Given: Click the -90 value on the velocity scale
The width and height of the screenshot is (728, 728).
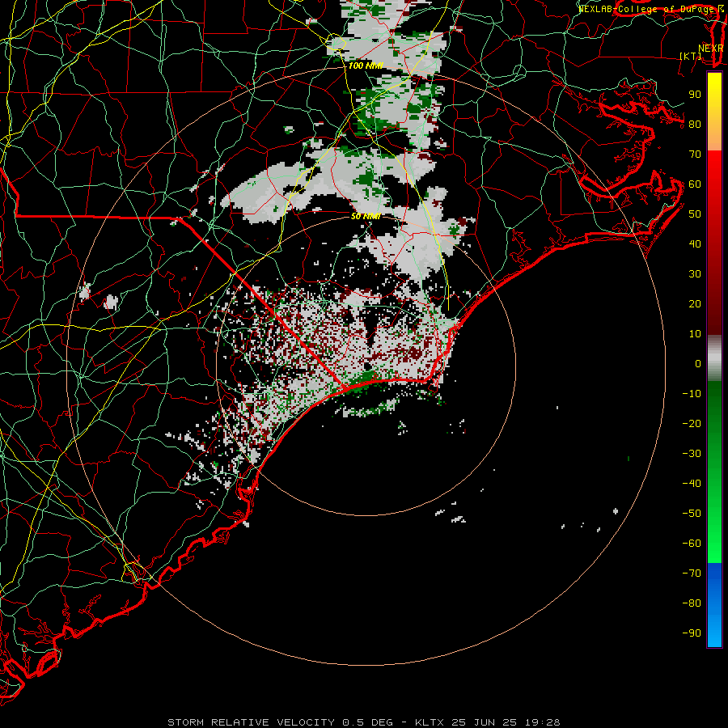Looking at the screenshot, I should pyautogui.click(x=692, y=633).
